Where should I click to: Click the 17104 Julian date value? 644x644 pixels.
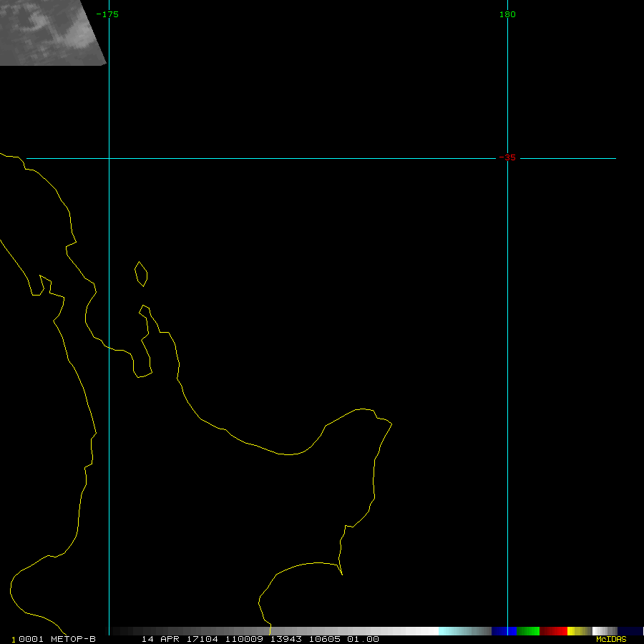[203, 639]
